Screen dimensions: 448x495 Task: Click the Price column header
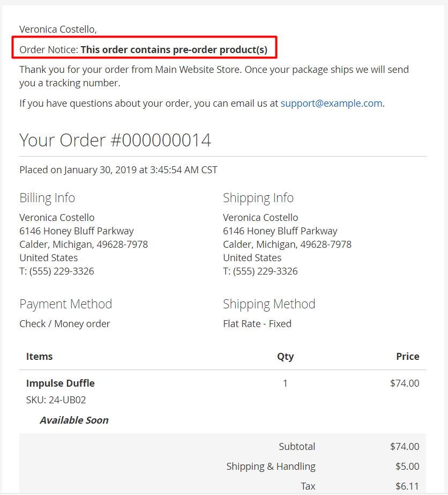(407, 356)
